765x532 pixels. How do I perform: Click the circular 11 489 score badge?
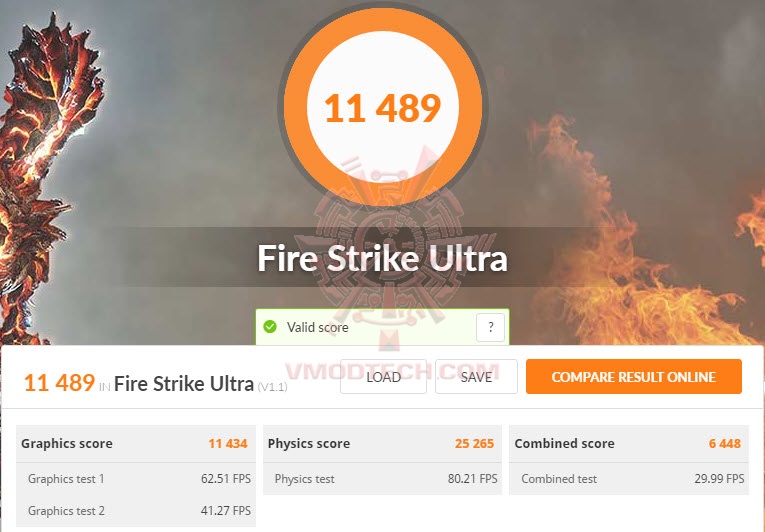coord(383,107)
